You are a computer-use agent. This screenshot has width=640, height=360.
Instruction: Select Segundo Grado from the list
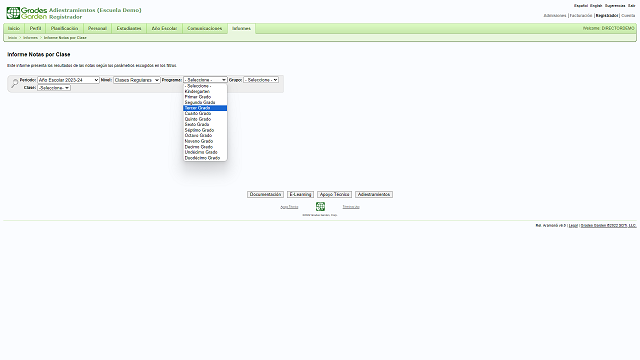click(x=205, y=102)
